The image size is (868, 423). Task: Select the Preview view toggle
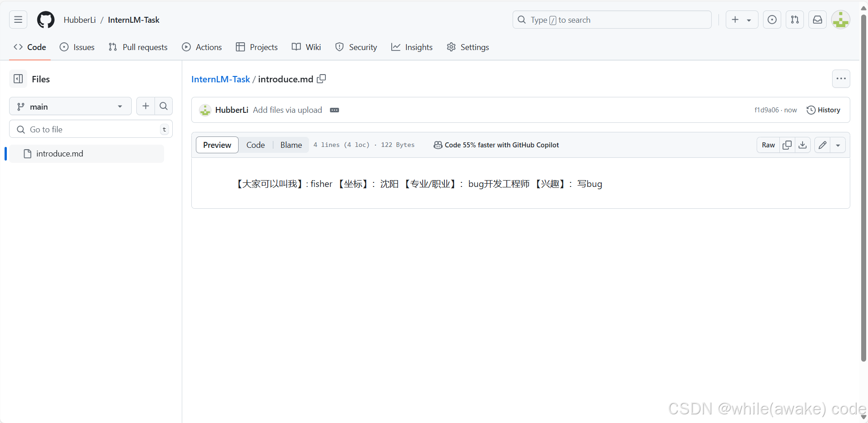[x=217, y=145]
